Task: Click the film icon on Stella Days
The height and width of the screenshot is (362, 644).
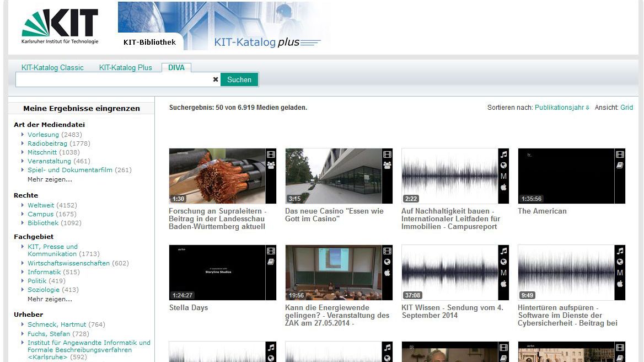Action: [x=271, y=251]
